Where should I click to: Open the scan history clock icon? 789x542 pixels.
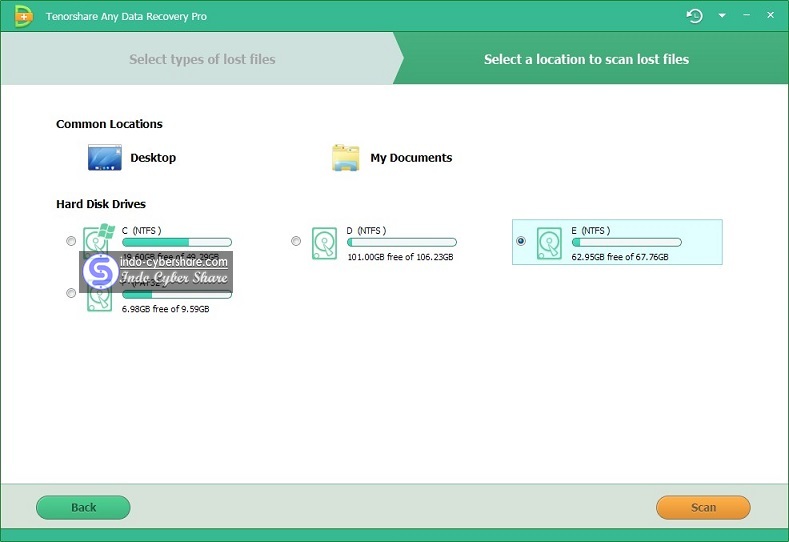coord(694,16)
